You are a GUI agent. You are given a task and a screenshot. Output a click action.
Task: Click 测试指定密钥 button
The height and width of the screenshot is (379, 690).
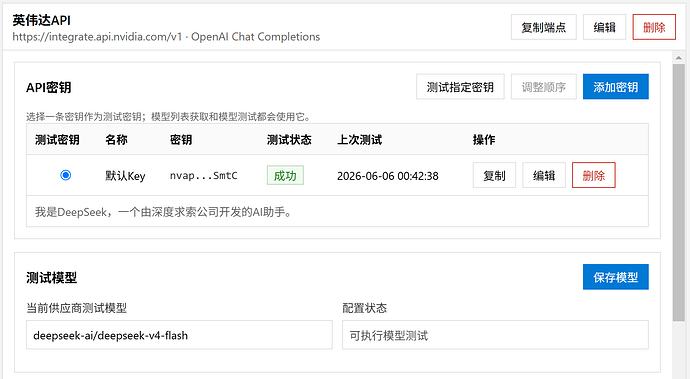tap(460, 87)
